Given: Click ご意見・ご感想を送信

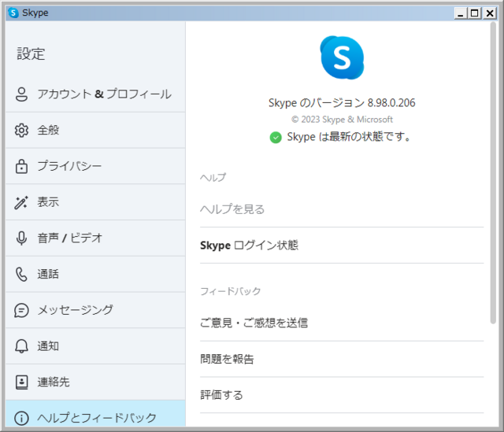Looking at the screenshot, I should click(x=342, y=323).
